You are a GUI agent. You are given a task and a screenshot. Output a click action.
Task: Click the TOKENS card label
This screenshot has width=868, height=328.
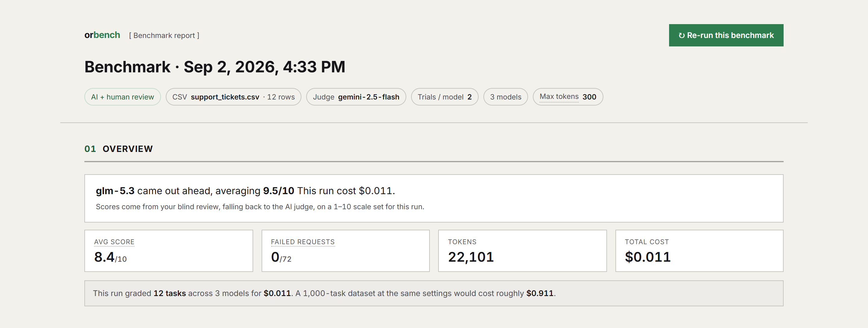pyautogui.click(x=462, y=242)
